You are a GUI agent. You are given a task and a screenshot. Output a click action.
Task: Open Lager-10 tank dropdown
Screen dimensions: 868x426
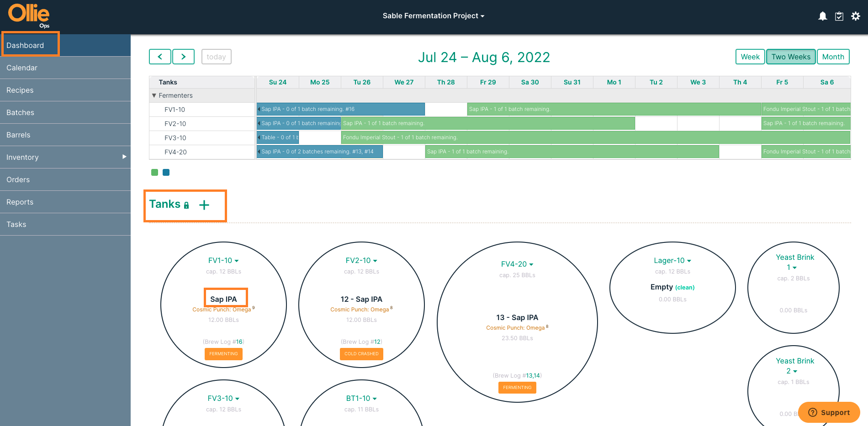click(x=672, y=260)
